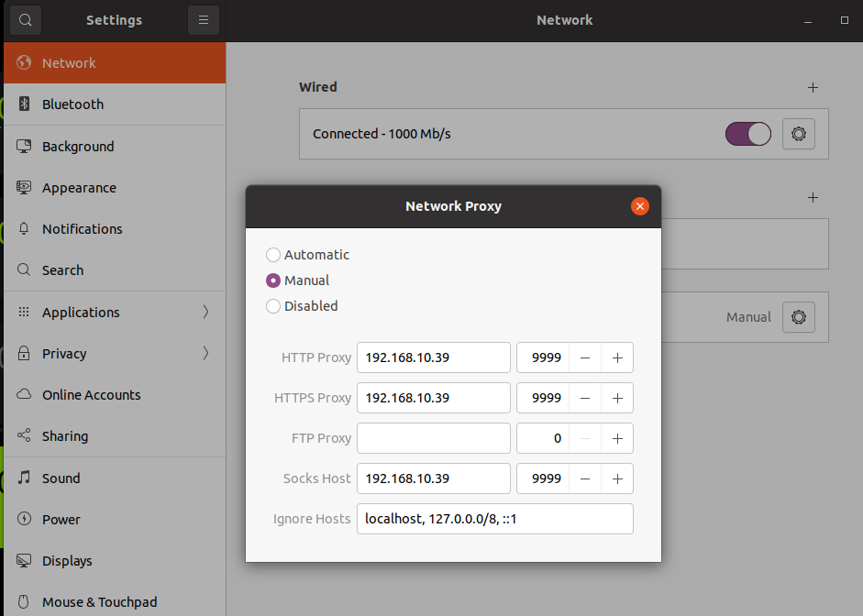The height and width of the screenshot is (616, 863).
Task: Click the Privacy lock icon
Action: [24, 353]
